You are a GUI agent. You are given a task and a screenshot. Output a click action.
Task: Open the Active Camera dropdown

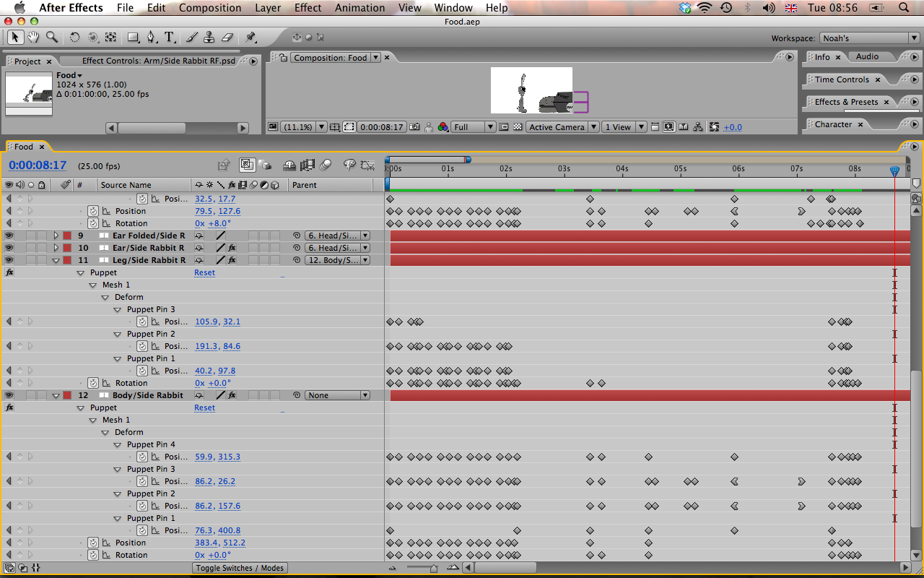(x=563, y=127)
